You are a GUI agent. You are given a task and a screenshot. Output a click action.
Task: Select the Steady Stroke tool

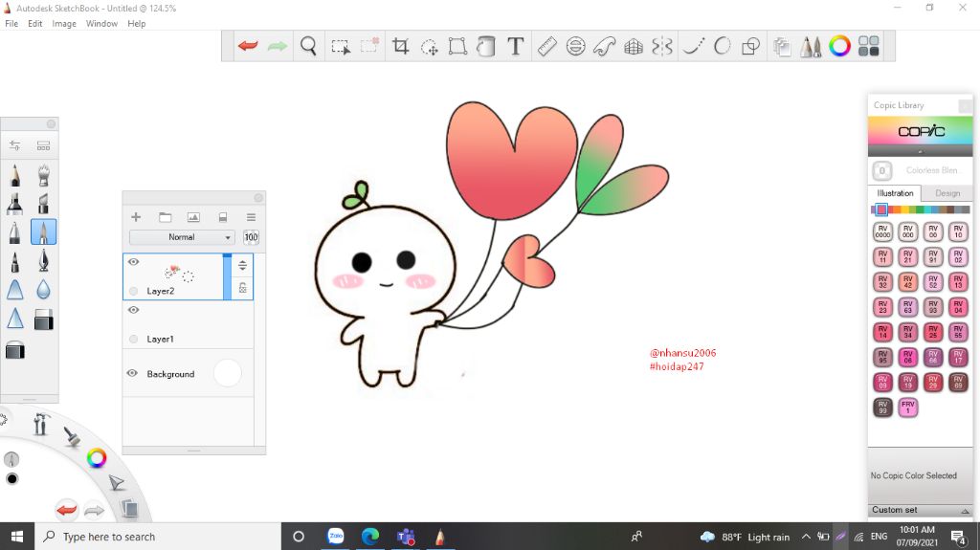pos(693,46)
